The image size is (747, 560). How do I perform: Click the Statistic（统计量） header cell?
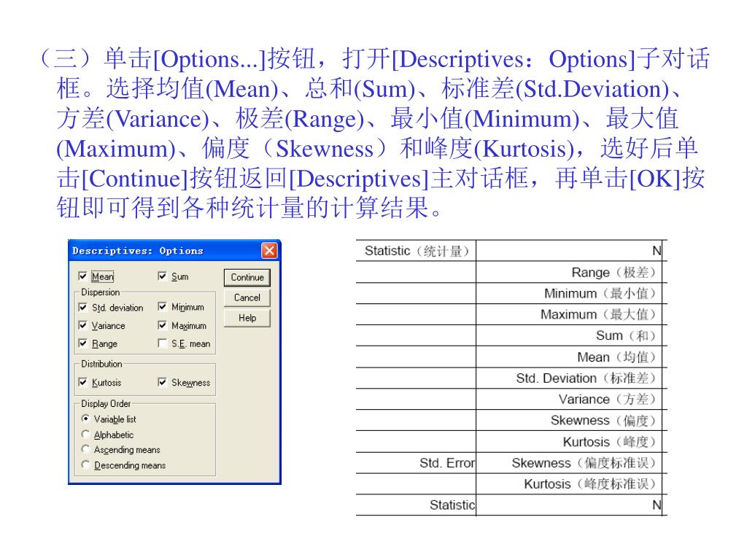[x=416, y=251]
